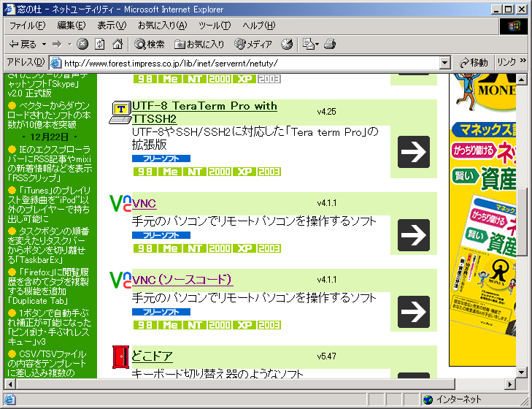Open the ツール(T) menu

click(215, 26)
